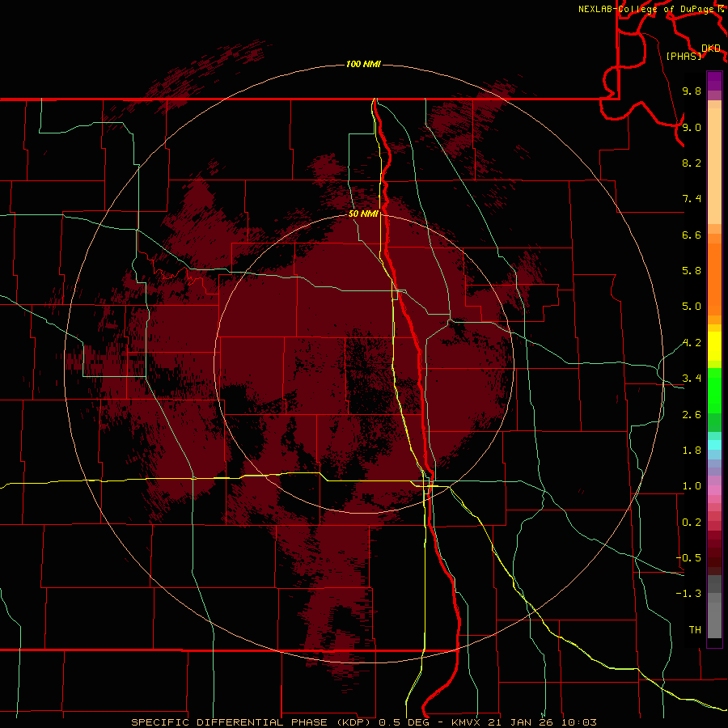The image size is (728, 728).
Task: Pick the cyan segment of the color bar
Action: [x=714, y=445]
